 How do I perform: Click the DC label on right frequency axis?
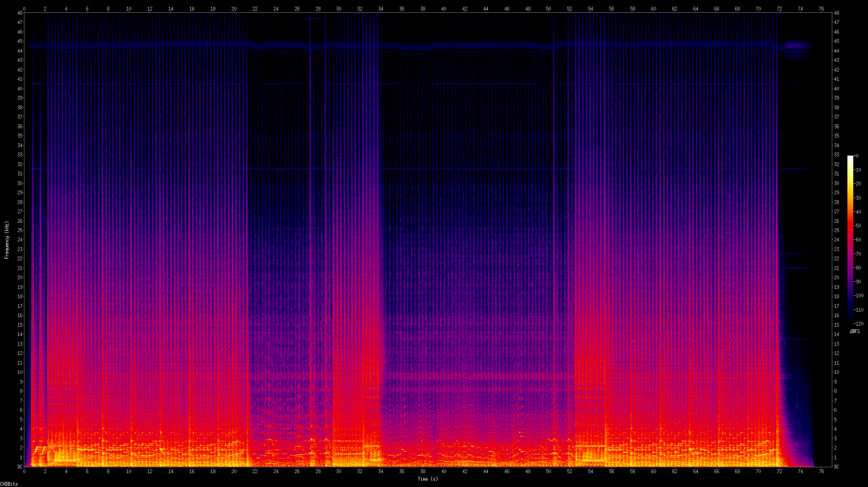837,467
